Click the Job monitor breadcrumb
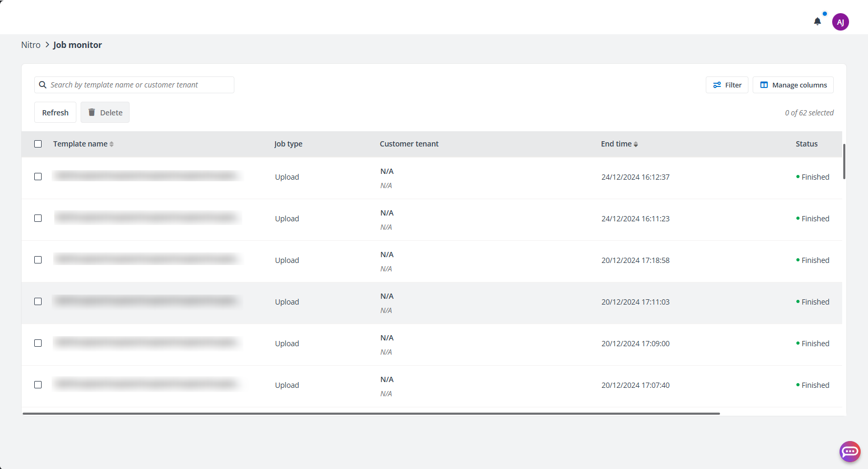Viewport: 868px width, 469px height. (x=77, y=45)
